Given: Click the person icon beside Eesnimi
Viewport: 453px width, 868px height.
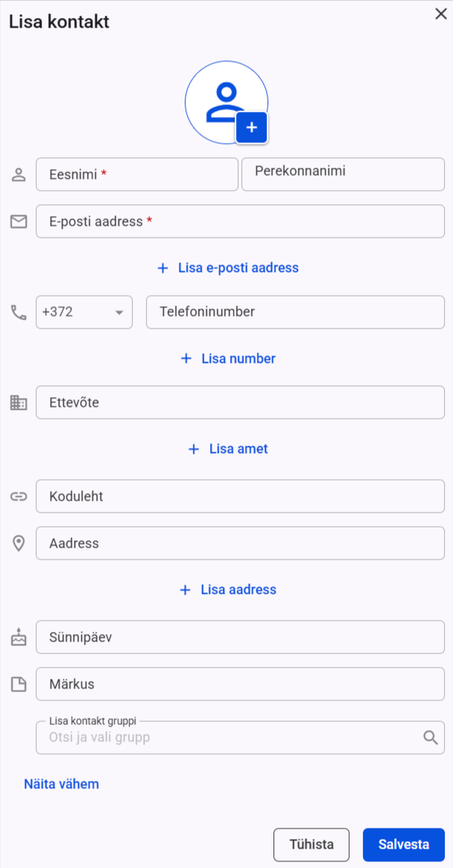Looking at the screenshot, I should [19, 175].
